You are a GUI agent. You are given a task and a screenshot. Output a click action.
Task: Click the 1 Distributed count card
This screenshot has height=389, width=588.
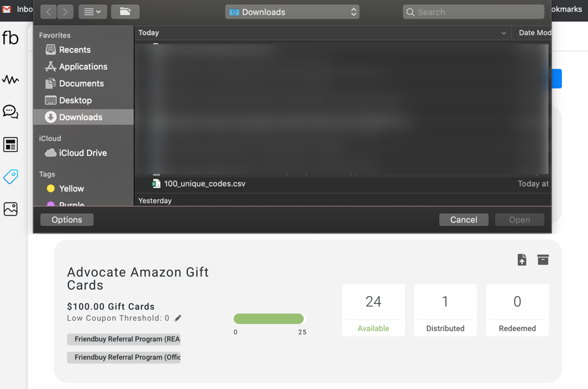[x=445, y=310]
